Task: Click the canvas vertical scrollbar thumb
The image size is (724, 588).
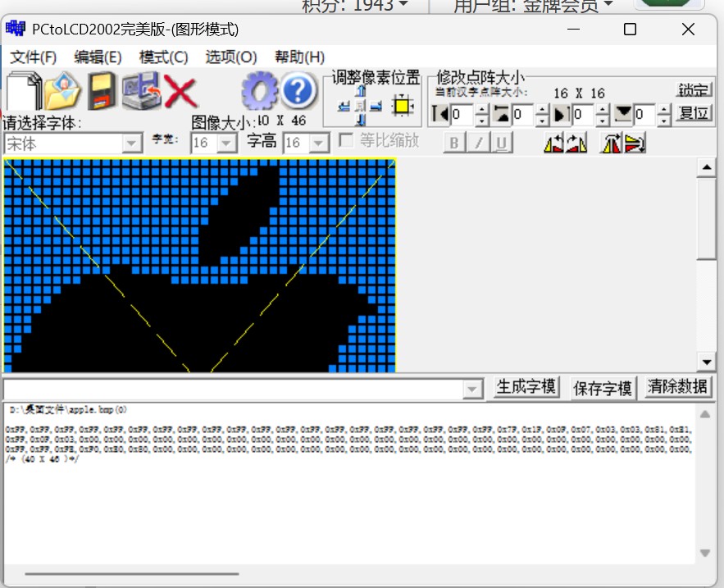Action: pos(707,219)
